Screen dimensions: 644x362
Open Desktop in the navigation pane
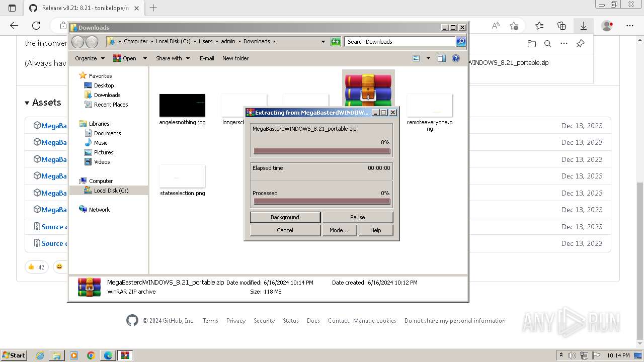pyautogui.click(x=104, y=85)
